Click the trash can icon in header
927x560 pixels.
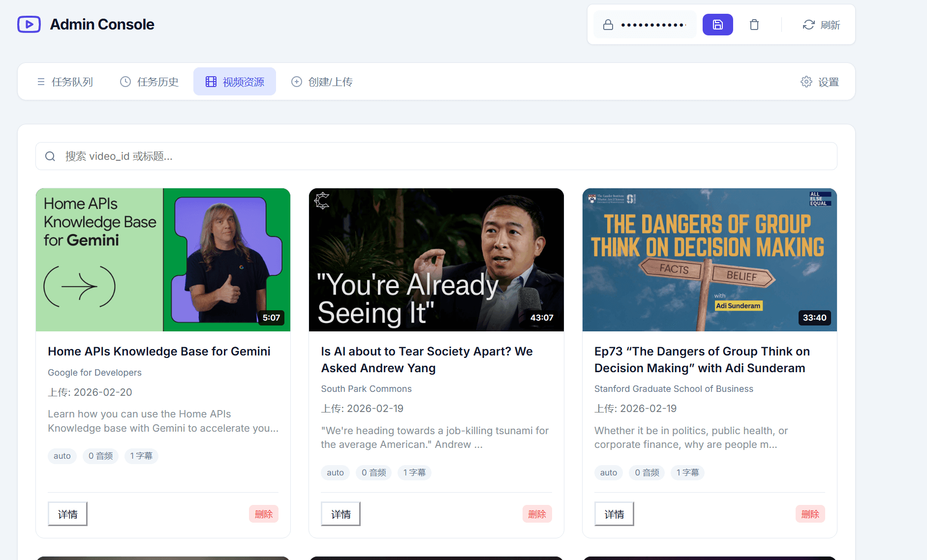(x=754, y=25)
